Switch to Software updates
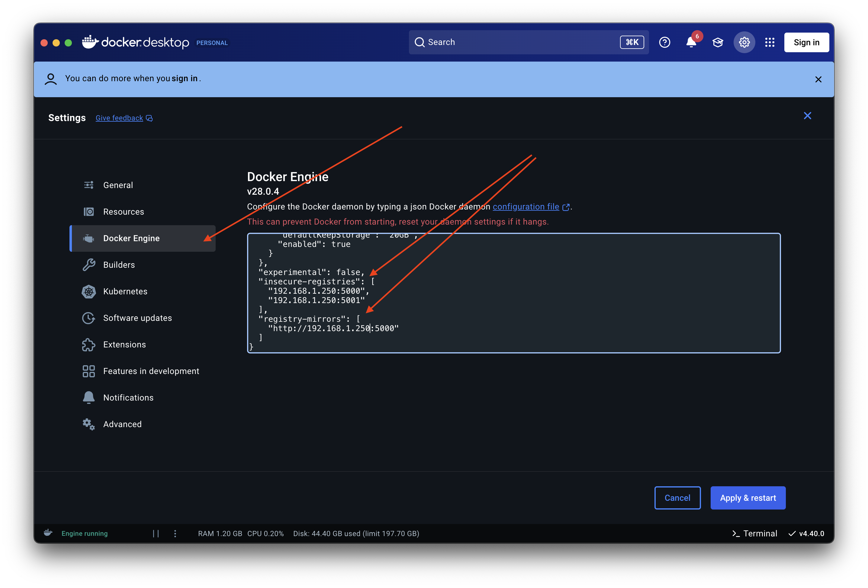 pos(142,318)
